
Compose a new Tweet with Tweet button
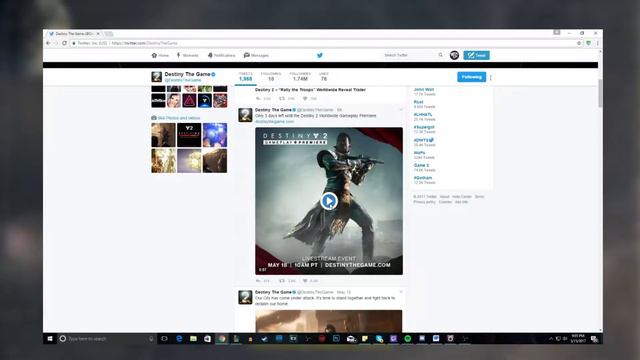[x=476, y=55]
